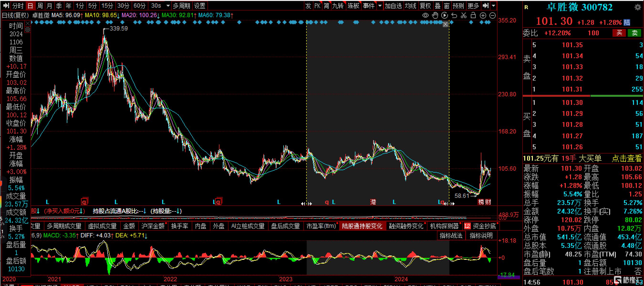Expand the 更多 menu
This screenshot has width=644, height=286.
(473, 5)
